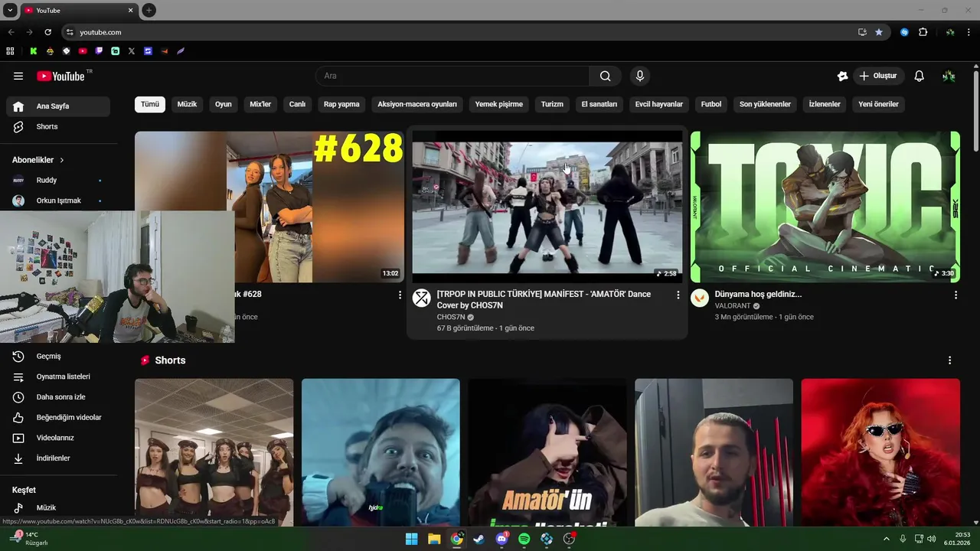Open Beğendiğim videolar list

58,417
